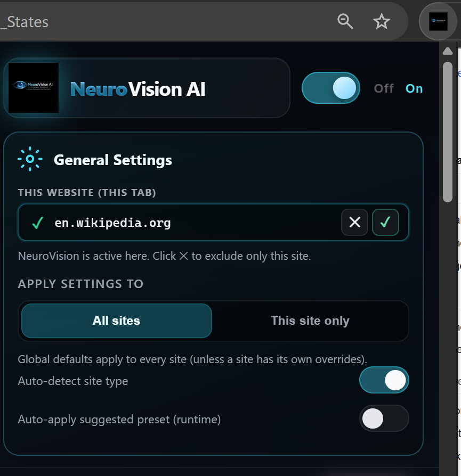Click the 'THIS WEBSITE (THIS TAB)' label
This screenshot has width=461, height=476.
tap(87, 192)
